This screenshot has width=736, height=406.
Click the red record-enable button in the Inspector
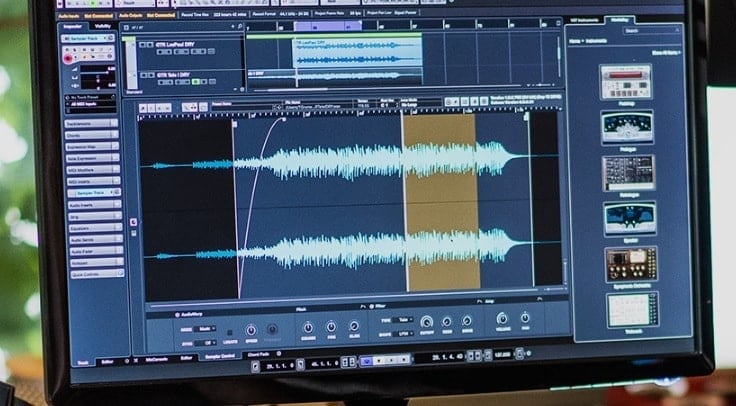pos(68,59)
